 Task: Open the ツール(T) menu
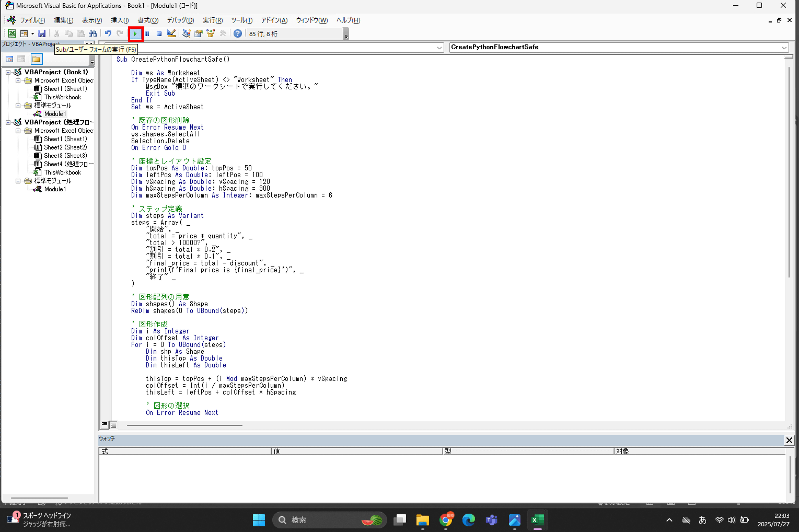click(x=242, y=20)
